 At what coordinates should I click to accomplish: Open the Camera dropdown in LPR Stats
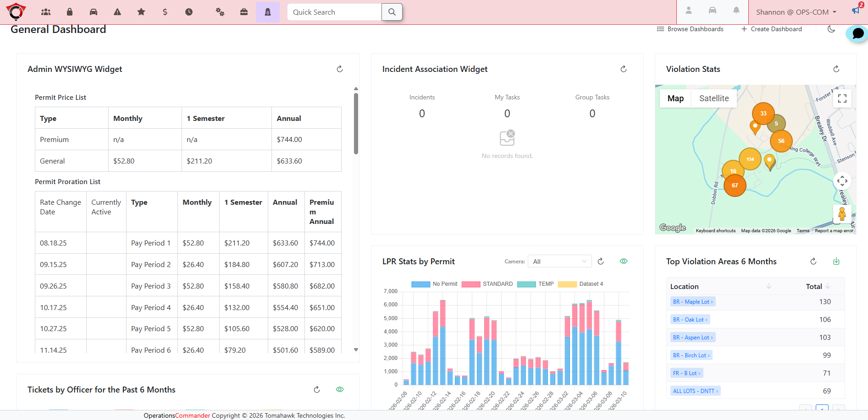pos(559,261)
